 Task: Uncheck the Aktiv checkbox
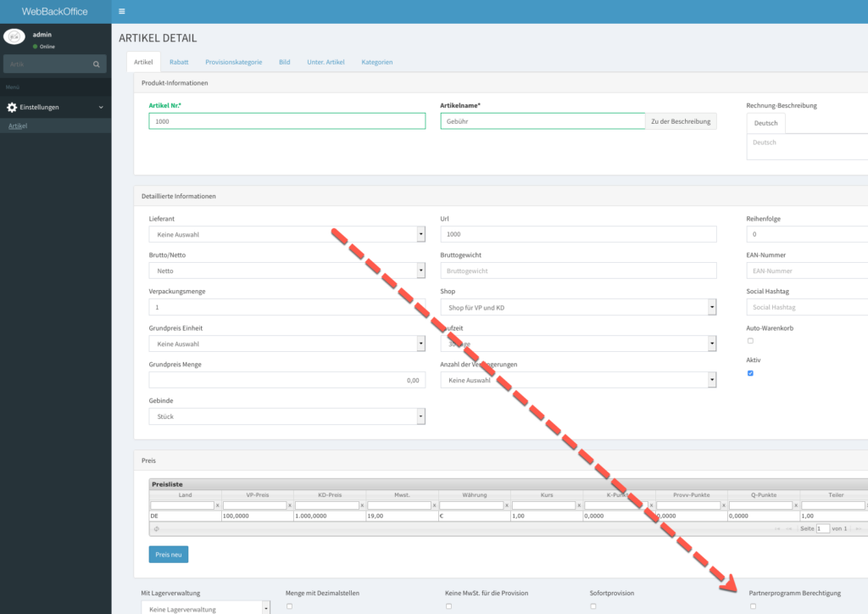tap(751, 373)
